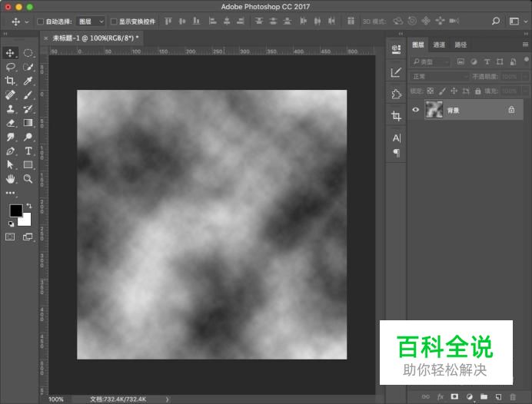
Task: Toggle lock transparent pixels
Action: pyautogui.click(x=431, y=91)
